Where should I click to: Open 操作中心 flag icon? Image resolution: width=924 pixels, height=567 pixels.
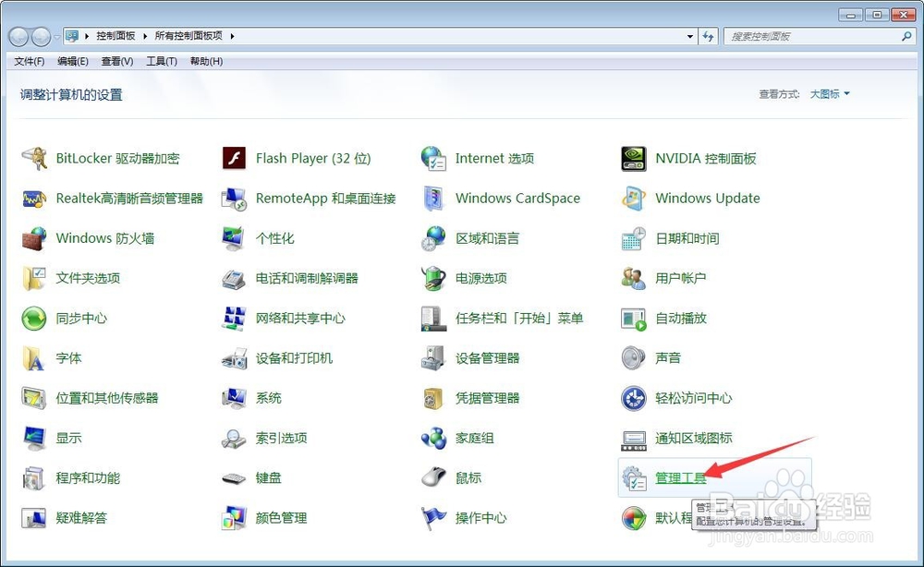433,518
